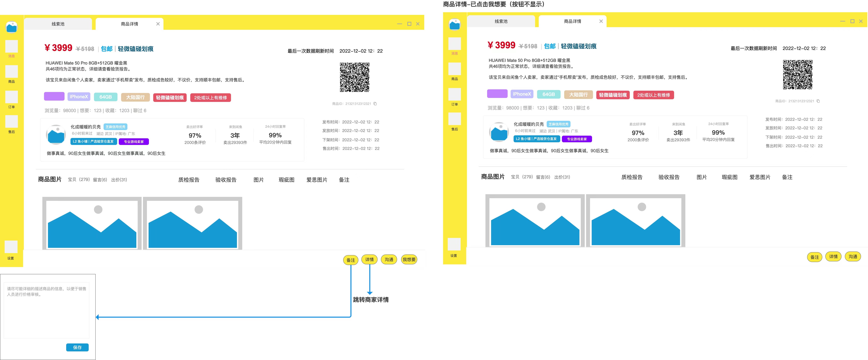The image size is (868, 360).
Task: Open 验收报告 tab in right window
Action: point(669,177)
